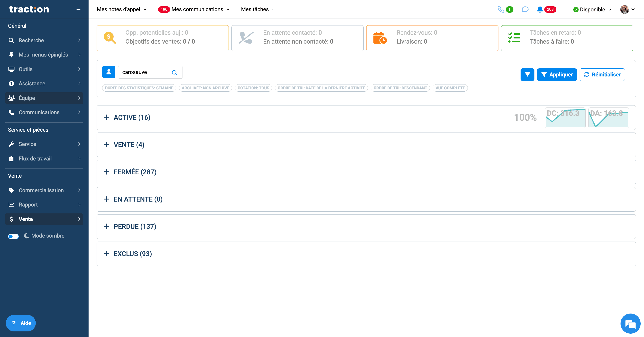Viewport: 644px width, 337px height.
Task: Open Flux de travail sidebar item
Action: click(44, 159)
